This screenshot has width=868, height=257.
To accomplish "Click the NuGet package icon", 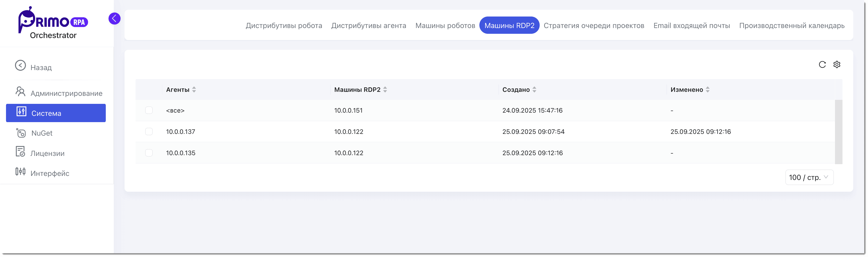I will (21, 133).
